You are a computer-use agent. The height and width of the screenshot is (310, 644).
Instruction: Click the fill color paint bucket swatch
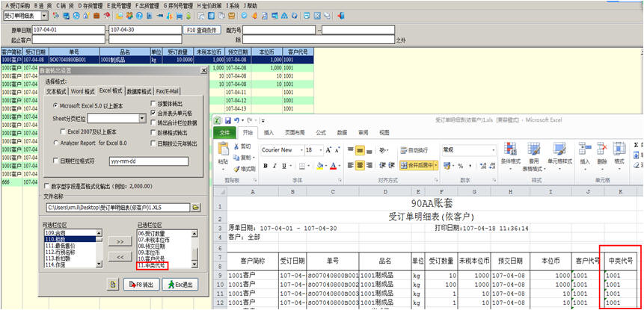320,166
